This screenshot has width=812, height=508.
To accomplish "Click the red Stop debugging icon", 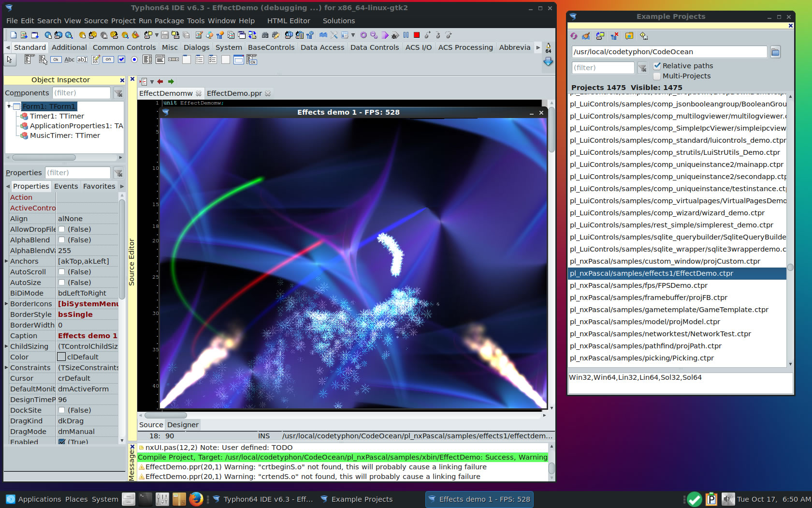I will [x=417, y=35].
